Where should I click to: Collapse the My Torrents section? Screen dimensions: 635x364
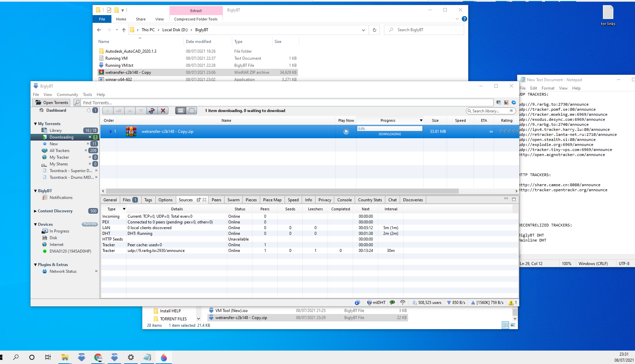tap(35, 124)
